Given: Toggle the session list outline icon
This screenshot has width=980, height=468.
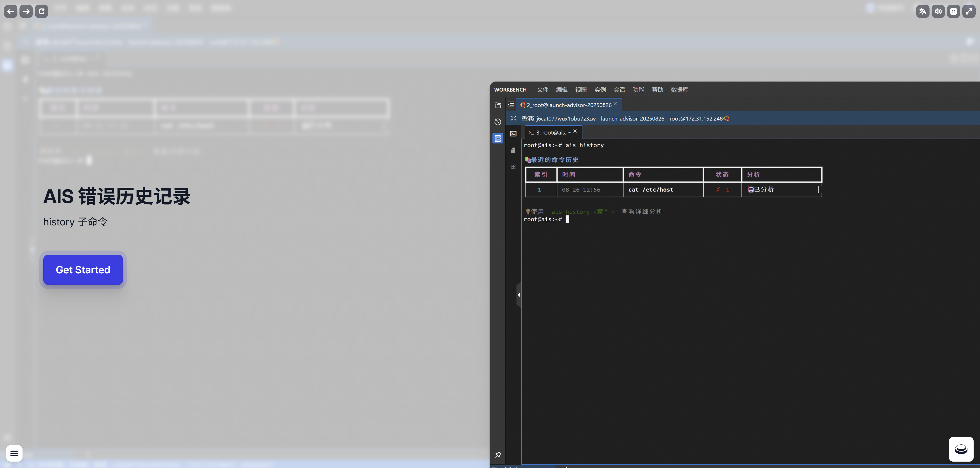Looking at the screenshot, I should [511, 104].
